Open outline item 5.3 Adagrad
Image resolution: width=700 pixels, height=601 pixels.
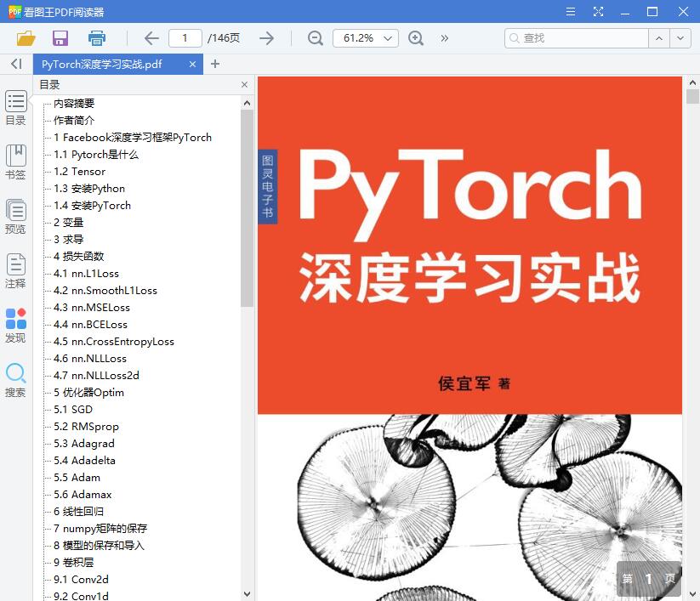84,443
